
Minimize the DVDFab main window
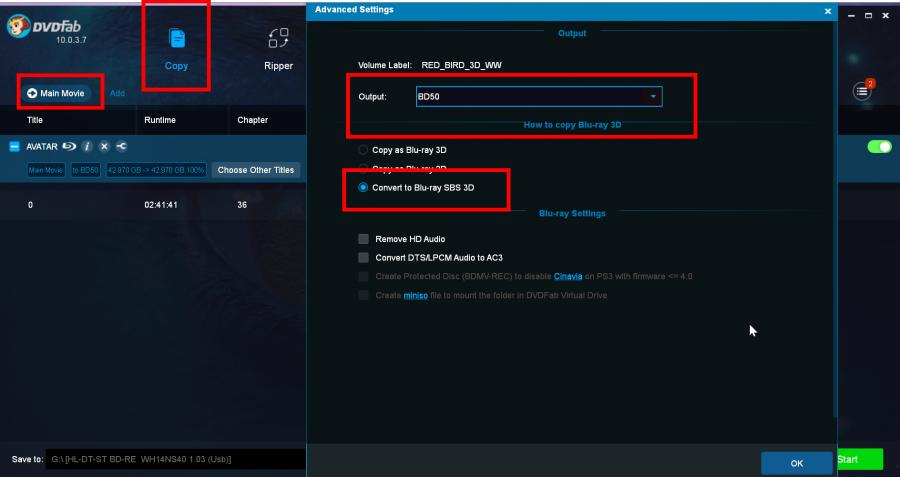851,15
